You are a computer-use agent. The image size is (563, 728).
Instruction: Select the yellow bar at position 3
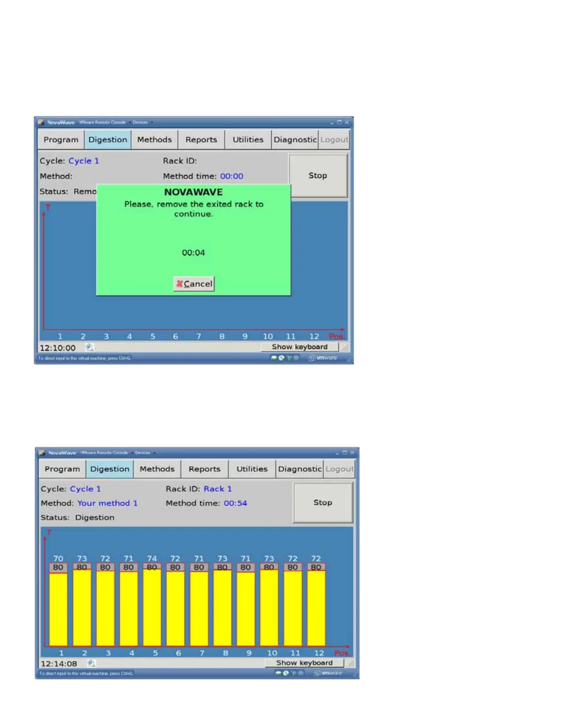[x=105, y=608]
